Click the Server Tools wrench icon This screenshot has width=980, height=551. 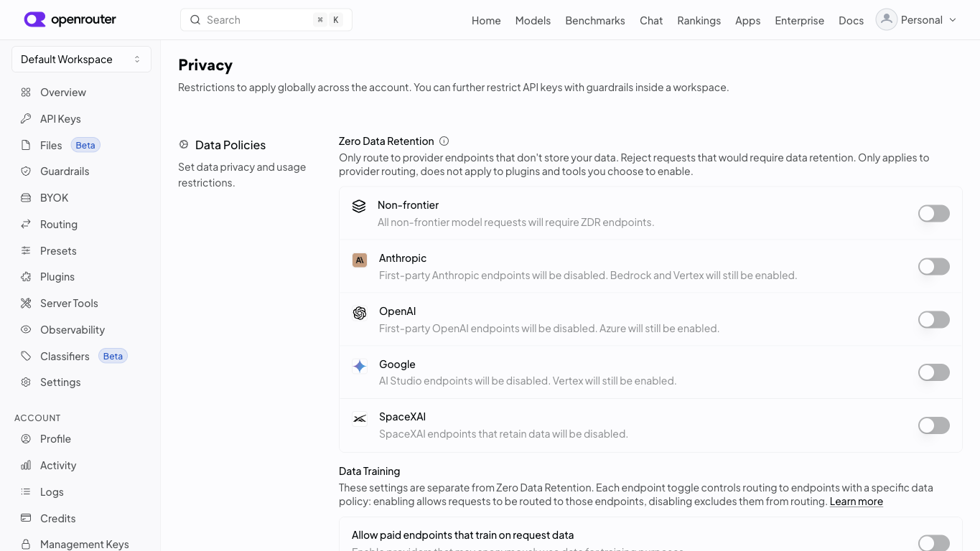26,303
